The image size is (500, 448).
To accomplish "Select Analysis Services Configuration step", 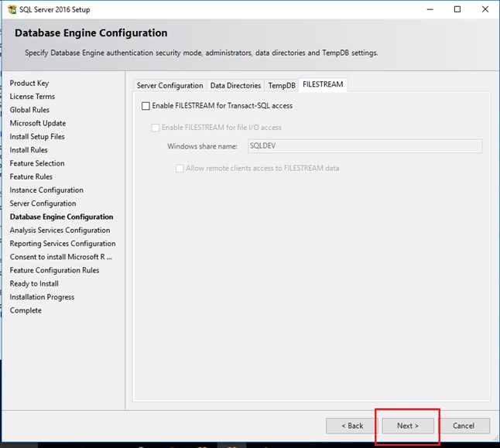I will coord(60,231).
